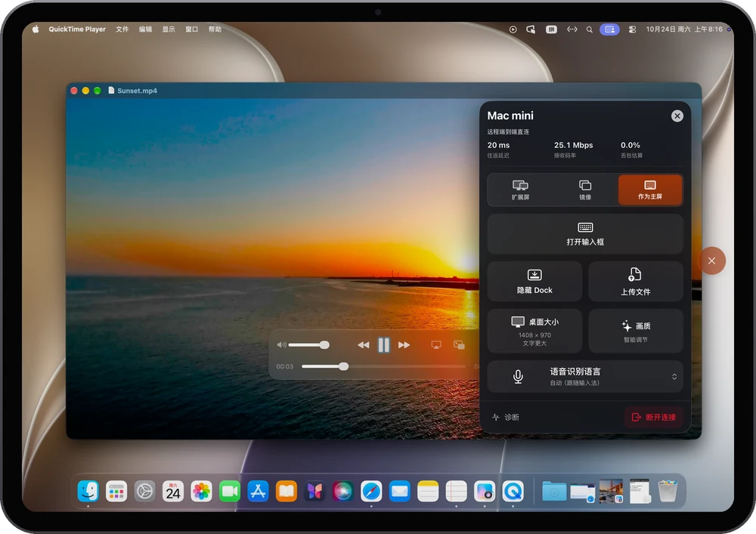Open the 文件 menu
This screenshot has width=756, height=534.
pos(122,29)
